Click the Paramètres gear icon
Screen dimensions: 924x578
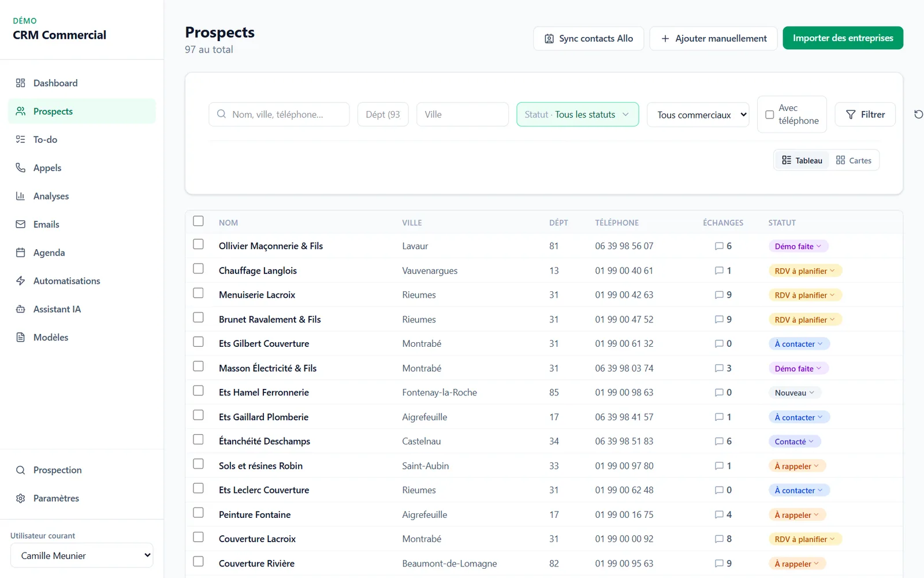point(21,498)
